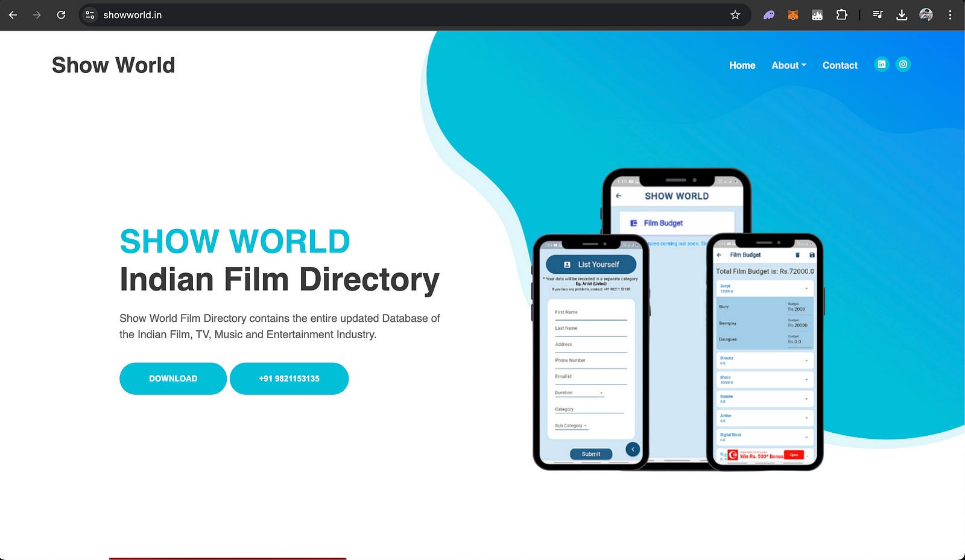Viewport: 965px width, 560px height.
Task: Open site information icon in address bar
Action: [90, 15]
